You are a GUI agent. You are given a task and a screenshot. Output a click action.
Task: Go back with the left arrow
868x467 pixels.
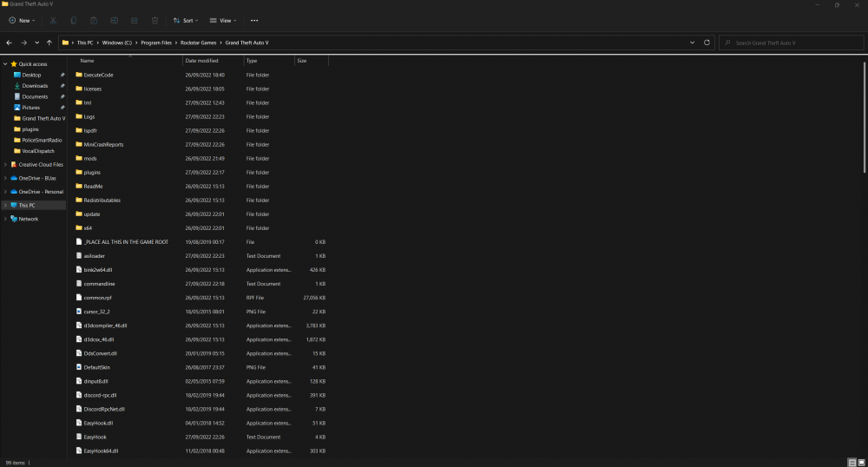click(x=9, y=43)
